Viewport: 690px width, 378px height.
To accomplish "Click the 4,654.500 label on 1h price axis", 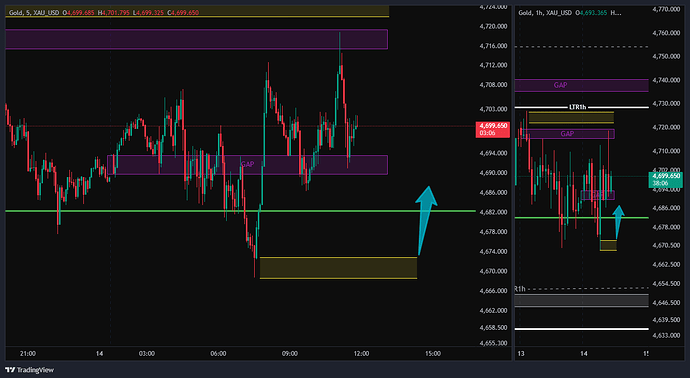I will (667, 283).
